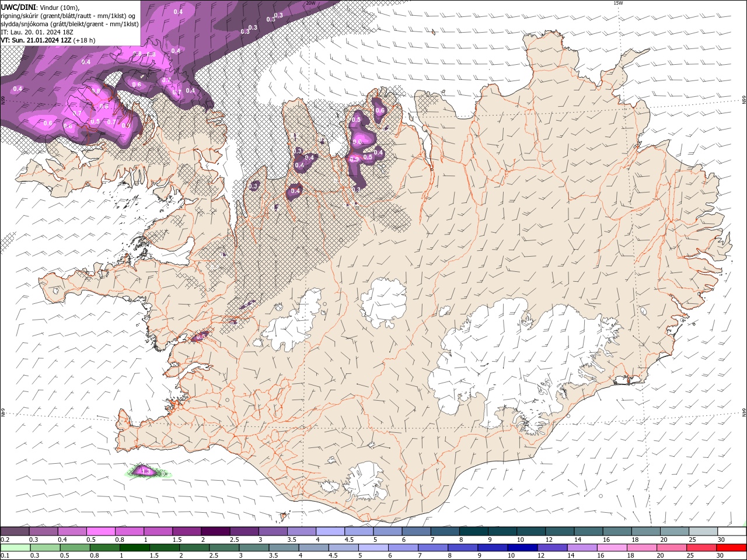Pick the green 0.5 swatch in lower legend row

tap(75, 548)
